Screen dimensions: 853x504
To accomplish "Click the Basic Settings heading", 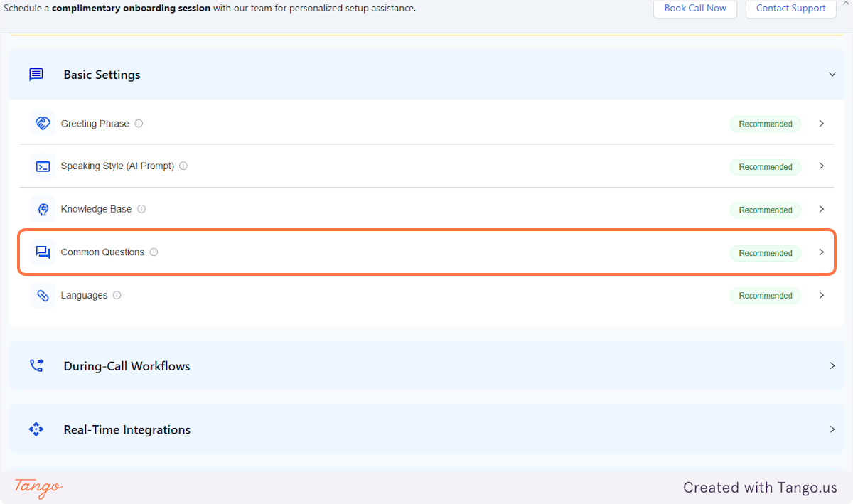I will point(102,75).
